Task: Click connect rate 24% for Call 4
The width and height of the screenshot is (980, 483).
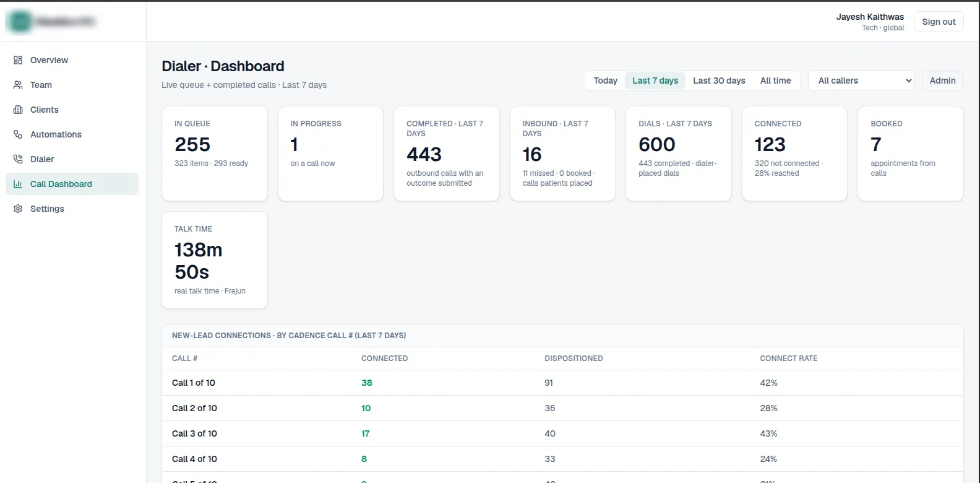Action: pos(768,459)
